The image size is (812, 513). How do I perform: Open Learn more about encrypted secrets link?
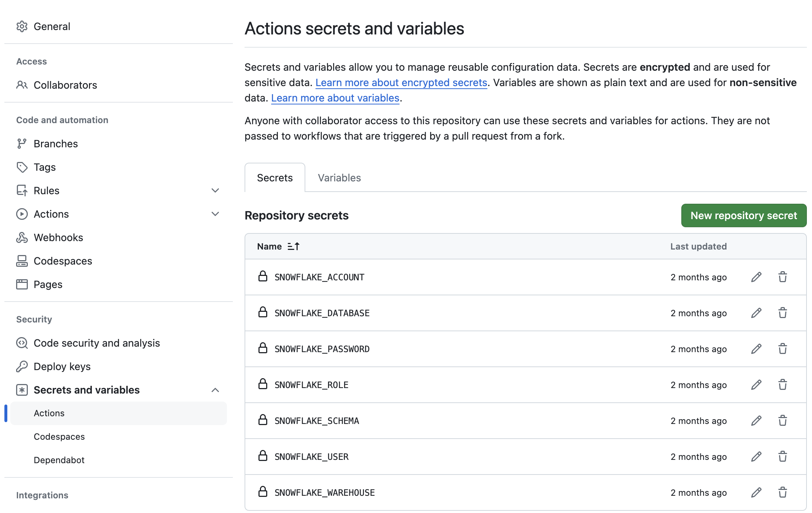coord(401,83)
